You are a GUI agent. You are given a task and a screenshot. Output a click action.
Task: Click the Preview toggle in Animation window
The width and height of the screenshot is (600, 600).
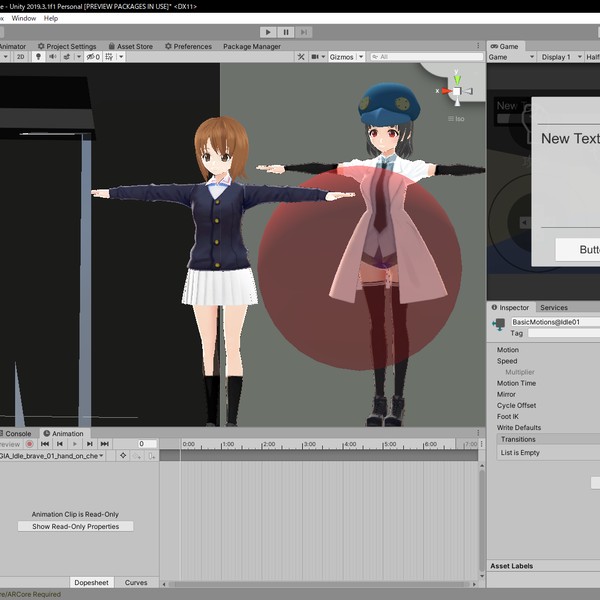10,444
